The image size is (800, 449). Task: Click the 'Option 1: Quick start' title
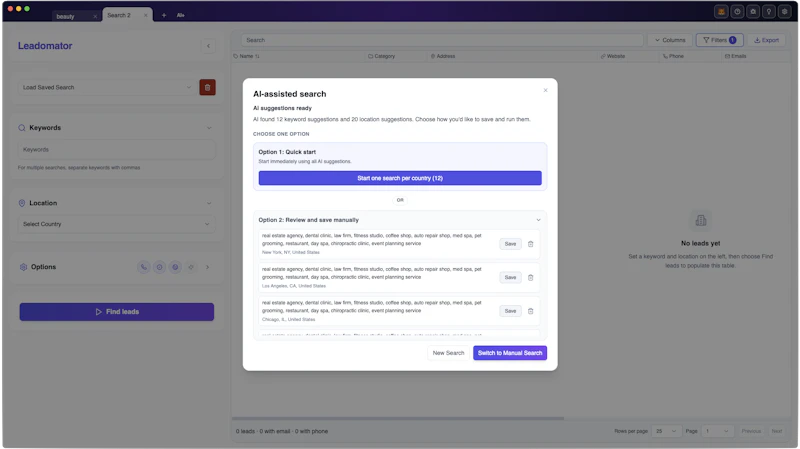(x=287, y=152)
